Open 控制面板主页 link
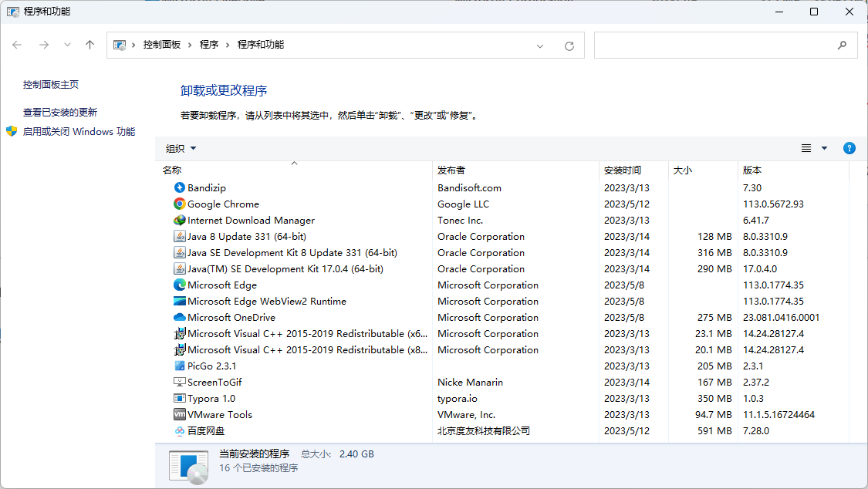The width and height of the screenshot is (868, 489). click(51, 85)
